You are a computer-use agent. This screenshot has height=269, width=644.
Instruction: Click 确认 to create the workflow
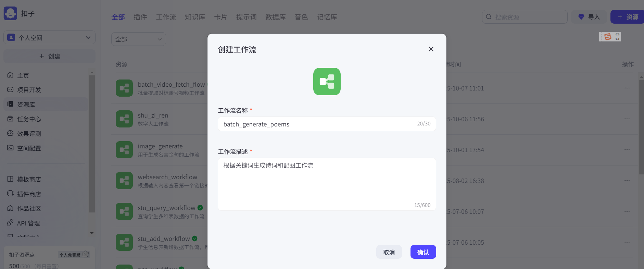(423, 252)
